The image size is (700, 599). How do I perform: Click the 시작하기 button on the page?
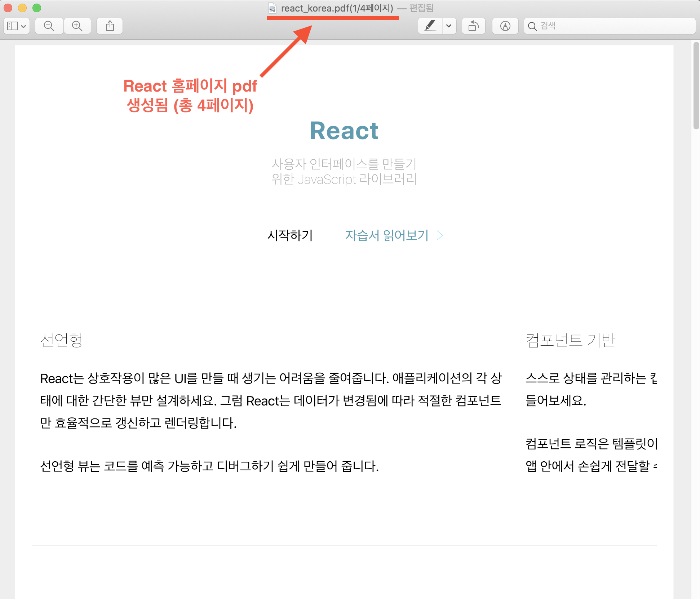pyautogui.click(x=290, y=235)
